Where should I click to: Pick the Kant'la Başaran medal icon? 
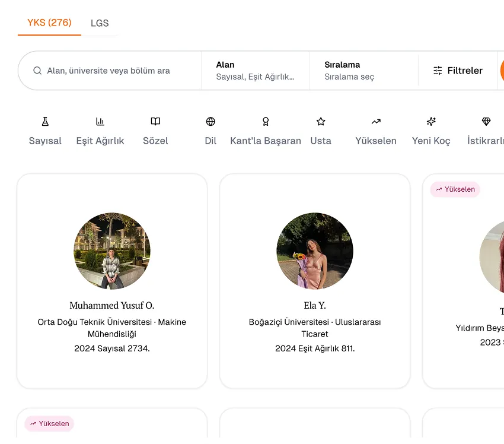pos(266,122)
